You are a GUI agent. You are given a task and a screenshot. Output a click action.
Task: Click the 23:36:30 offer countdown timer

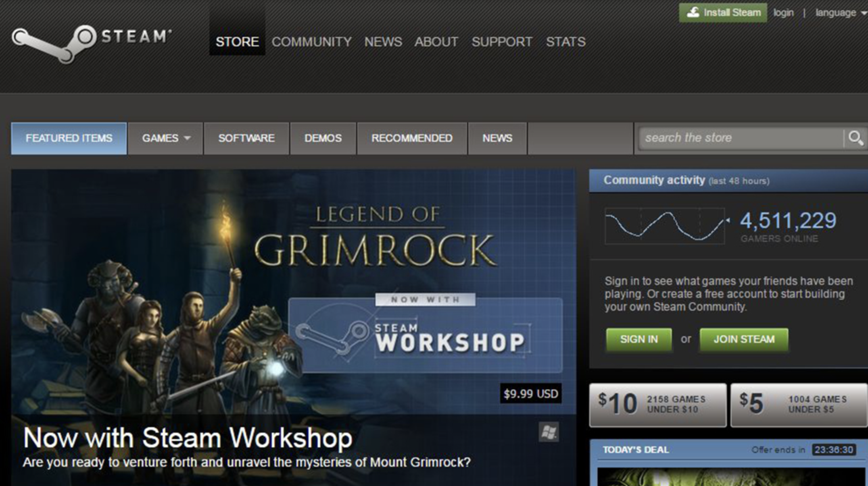(x=833, y=450)
